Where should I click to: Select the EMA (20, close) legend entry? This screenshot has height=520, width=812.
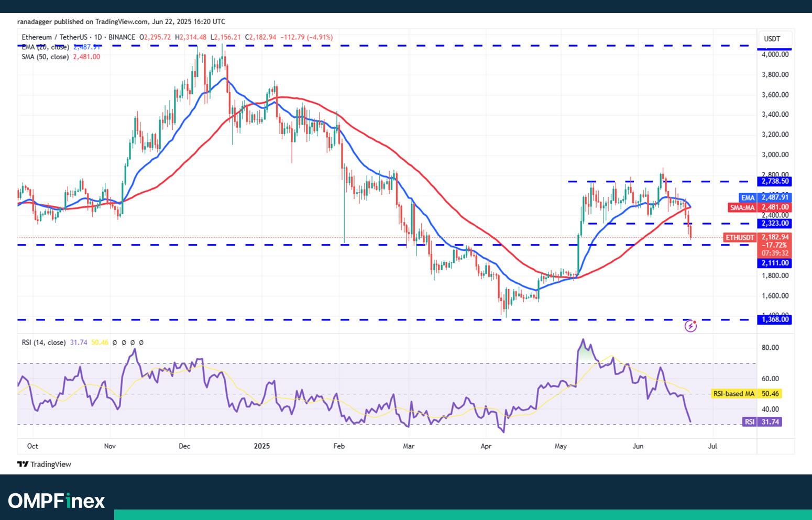click(x=45, y=47)
